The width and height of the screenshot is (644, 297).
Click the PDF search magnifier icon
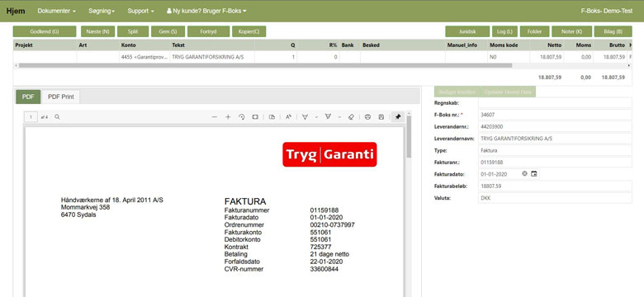[57, 117]
